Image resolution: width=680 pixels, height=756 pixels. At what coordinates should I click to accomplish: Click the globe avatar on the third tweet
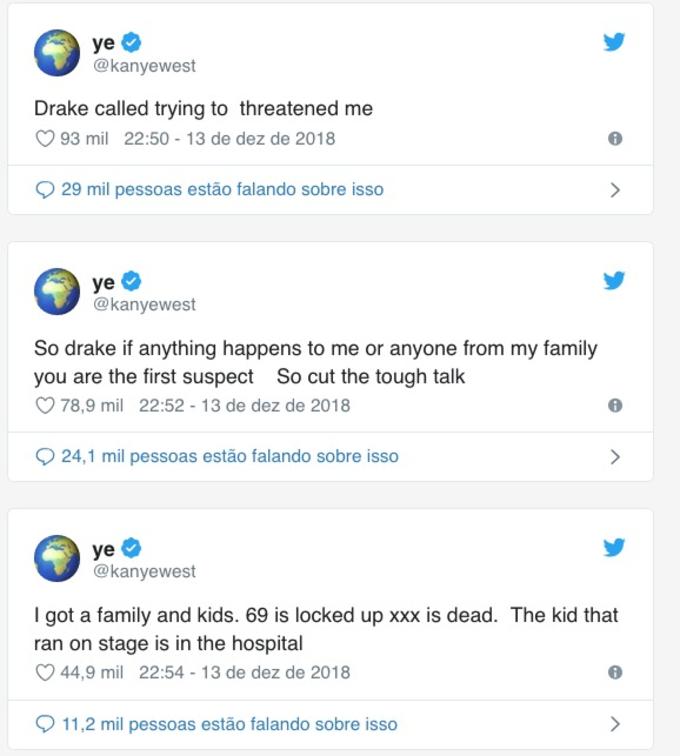(57, 558)
